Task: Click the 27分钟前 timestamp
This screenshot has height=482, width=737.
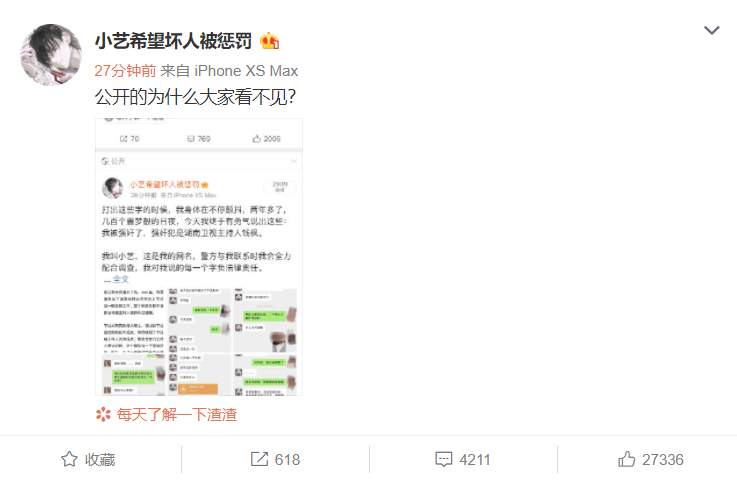Action: (x=125, y=71)
